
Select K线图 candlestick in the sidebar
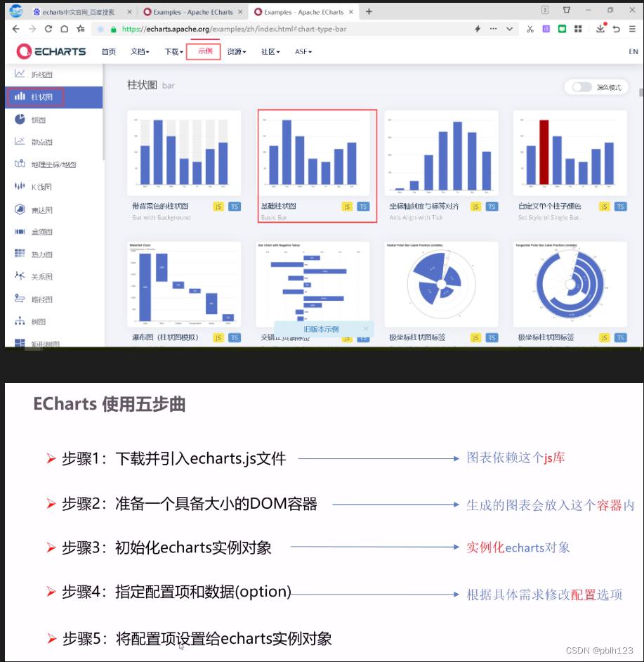coord(53,187)
